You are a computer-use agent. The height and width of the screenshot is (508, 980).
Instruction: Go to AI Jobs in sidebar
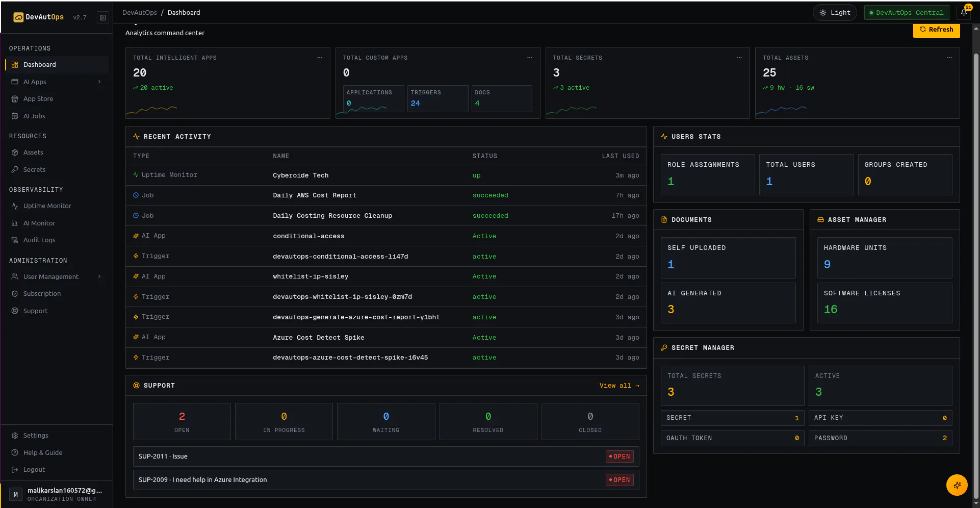click(x=57, y=116)
